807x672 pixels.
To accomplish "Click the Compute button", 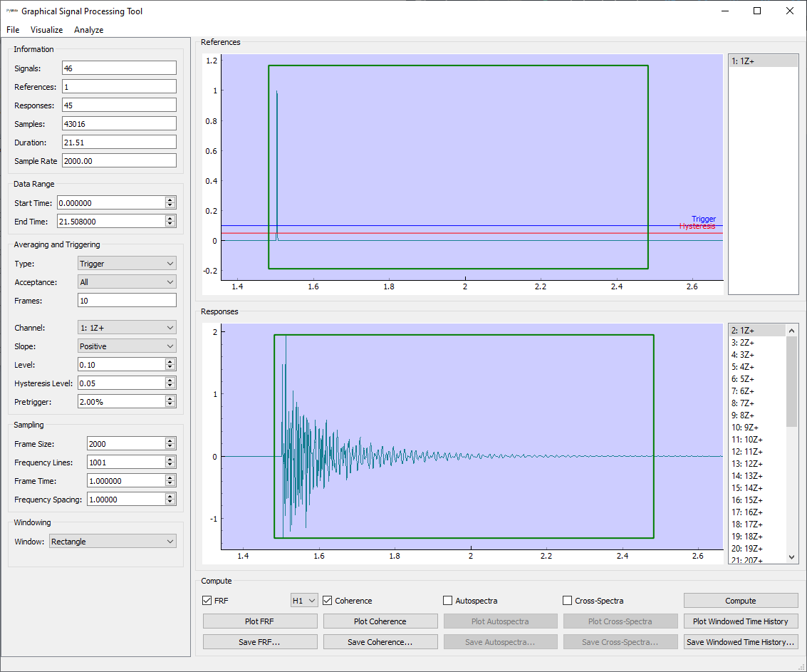I will click(x=740, y=600).
